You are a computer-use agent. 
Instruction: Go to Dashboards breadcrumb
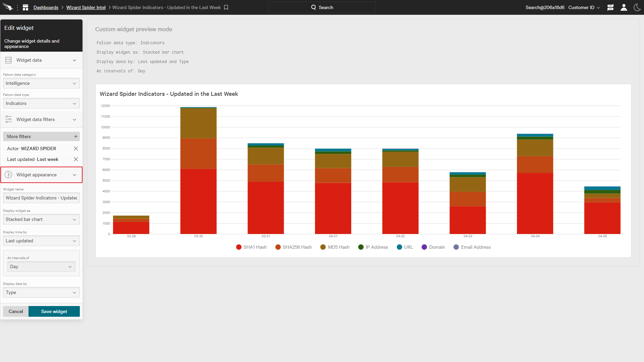(46, 7)
